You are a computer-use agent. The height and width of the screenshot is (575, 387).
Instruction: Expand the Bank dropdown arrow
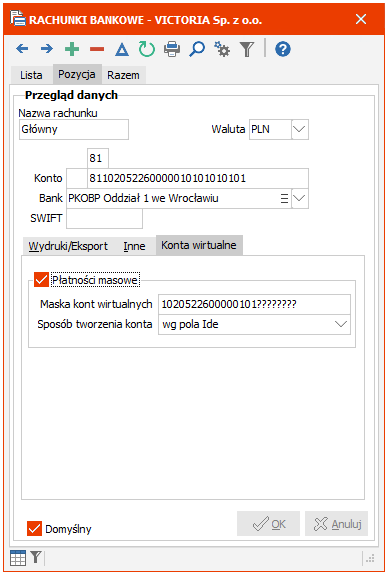click(x=300, y=199)
